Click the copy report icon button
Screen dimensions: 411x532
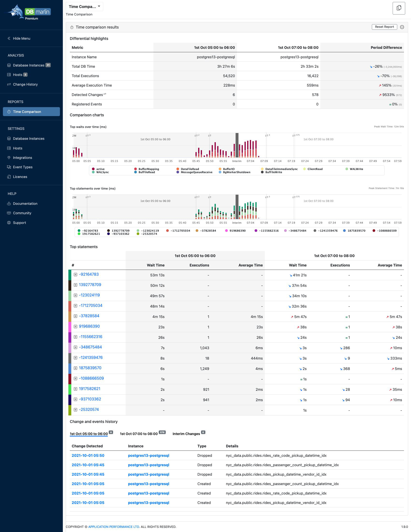pyautogui.click(x=399, y=8)
